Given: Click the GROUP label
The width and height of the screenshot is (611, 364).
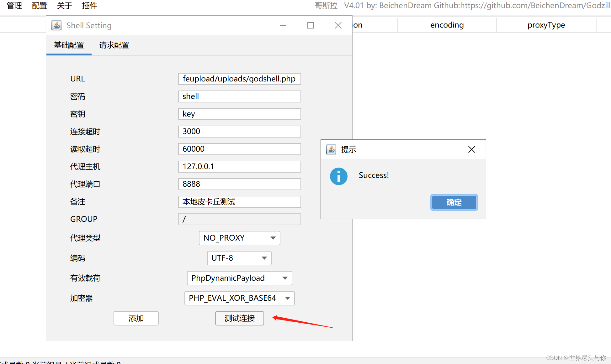Looking at the screenshot, I should [84, 219].
